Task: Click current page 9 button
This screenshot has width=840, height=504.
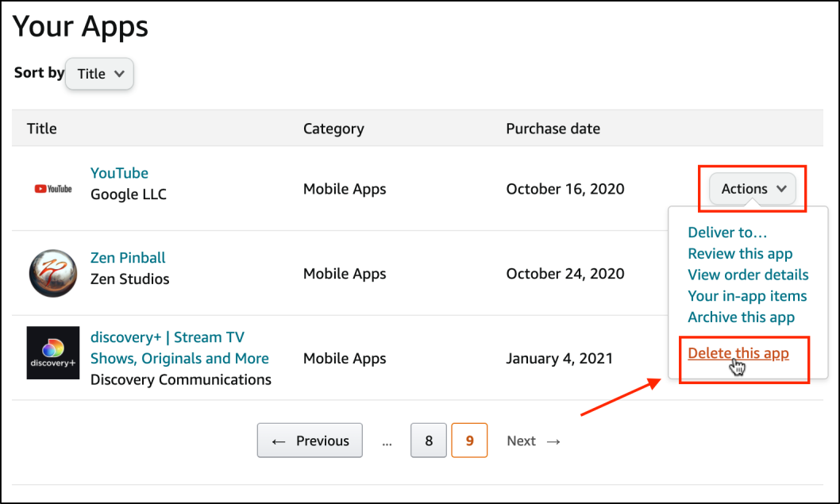Action: point(470,441)
